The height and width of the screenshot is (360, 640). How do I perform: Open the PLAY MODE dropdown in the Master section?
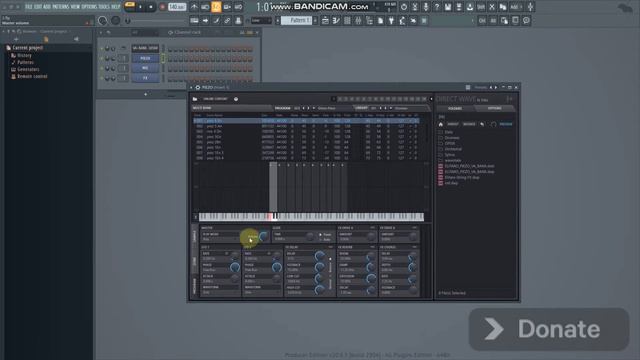click(220, 239)
